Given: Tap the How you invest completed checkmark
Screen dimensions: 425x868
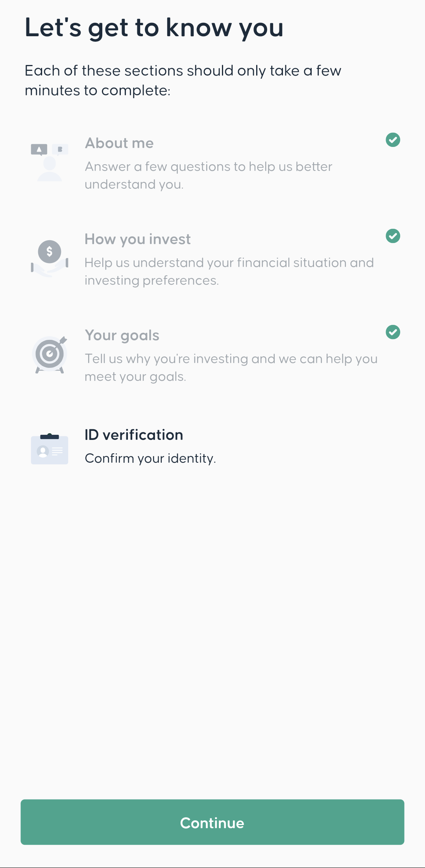Looking at the screenshot, I should [x=393, y=236].
